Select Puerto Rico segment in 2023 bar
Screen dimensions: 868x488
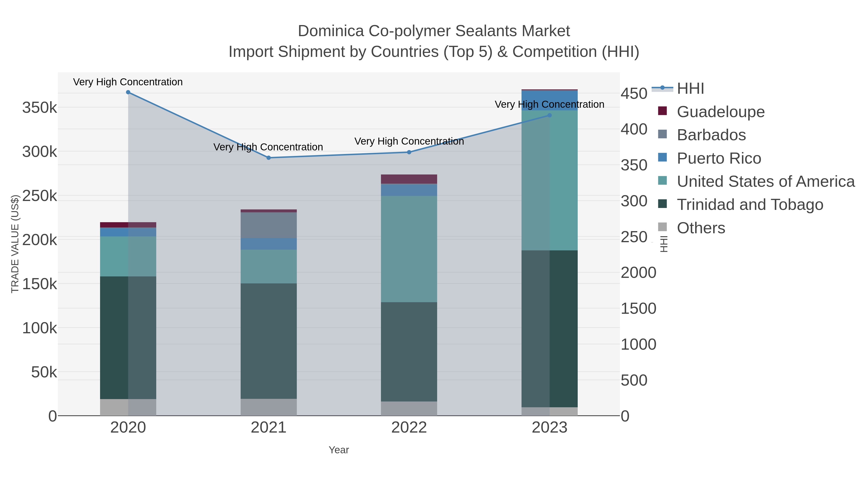point(549,100)
